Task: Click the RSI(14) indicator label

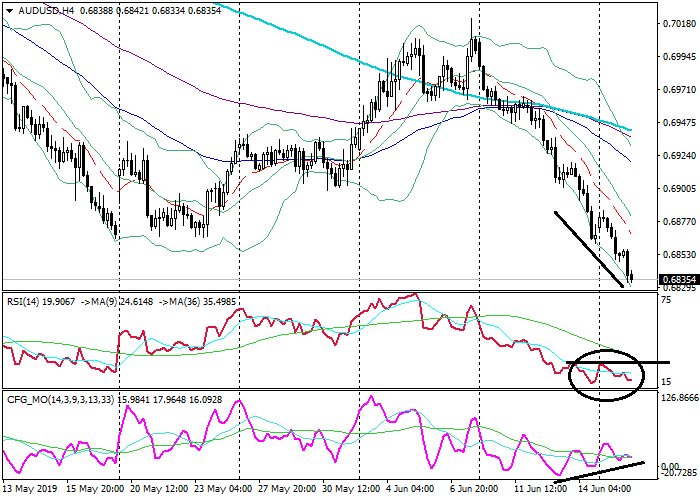Action: [27, 297]
